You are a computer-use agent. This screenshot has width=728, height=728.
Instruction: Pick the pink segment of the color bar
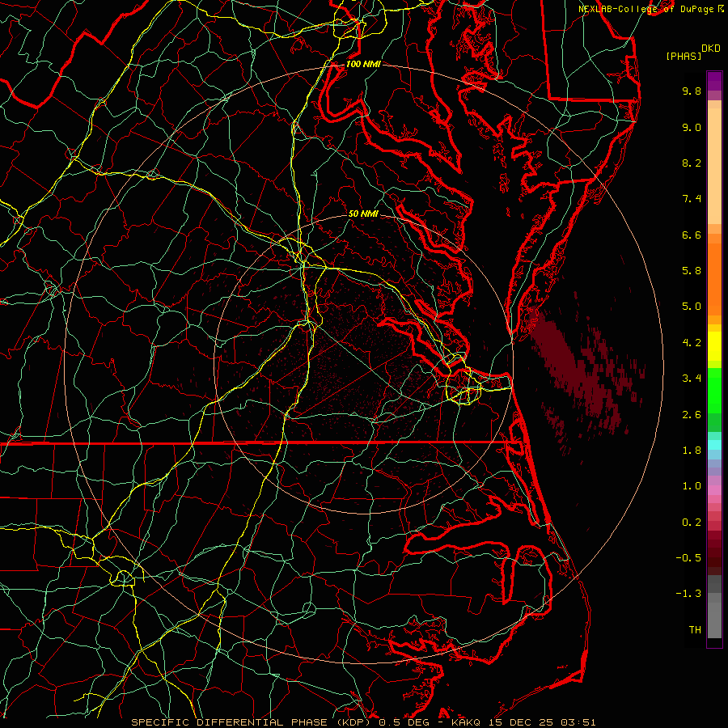pyautogui.click(x=714, y=489)
